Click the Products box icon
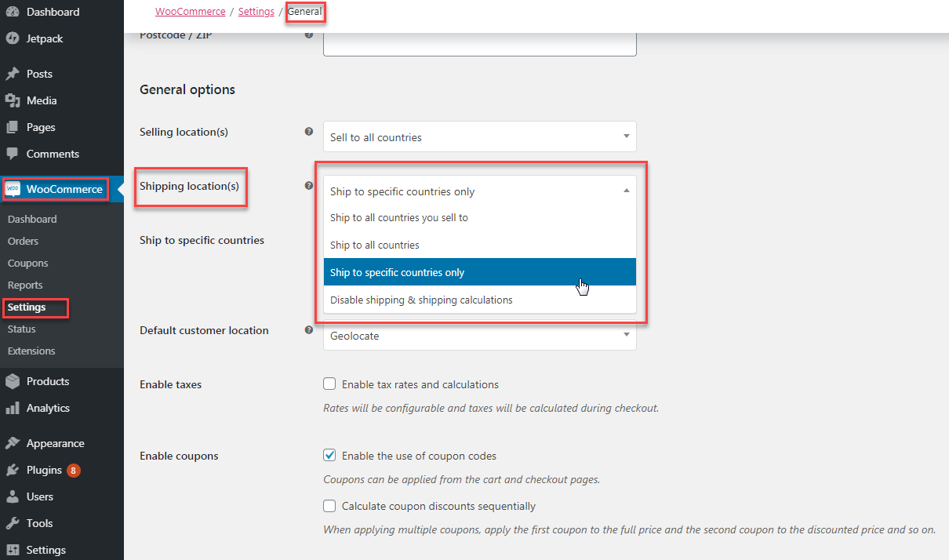This screenshot has width=949, height=560. point(13,381)
